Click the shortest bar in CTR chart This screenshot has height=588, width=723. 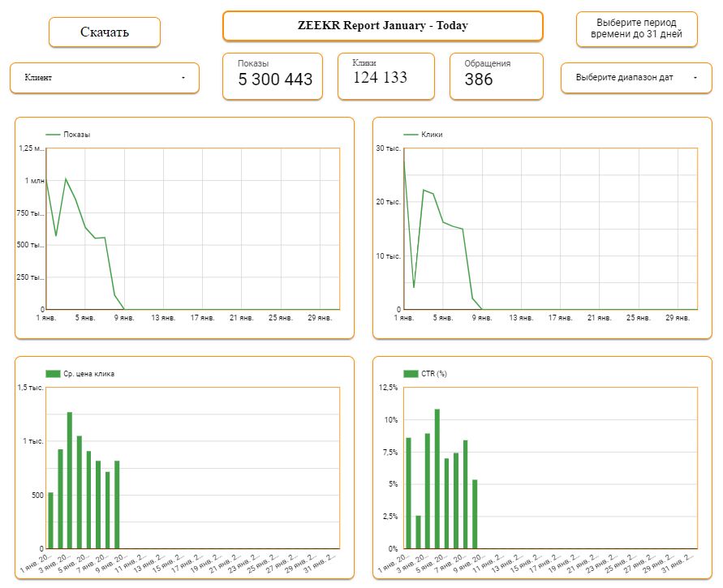tap(418, 532)
